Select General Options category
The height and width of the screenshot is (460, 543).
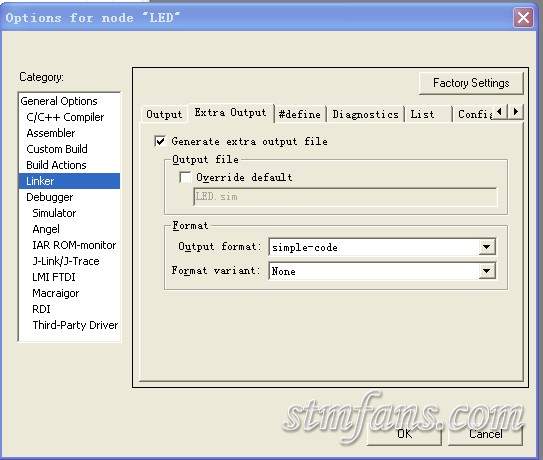click(x=59, y=101)
